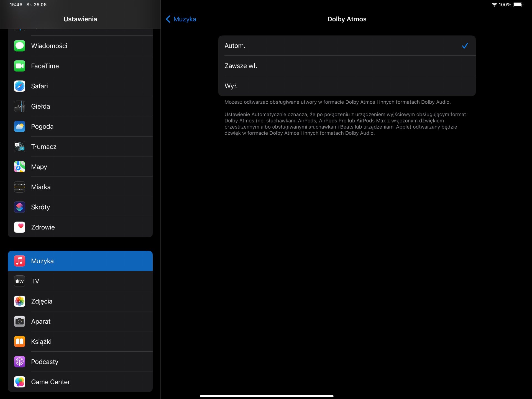Open Zdjęcia settings label

42,301
